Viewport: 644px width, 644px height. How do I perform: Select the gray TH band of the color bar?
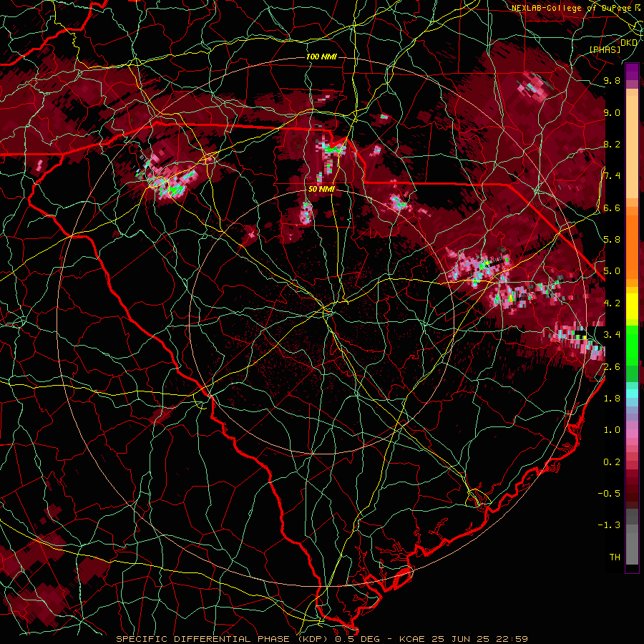[632, 548]
